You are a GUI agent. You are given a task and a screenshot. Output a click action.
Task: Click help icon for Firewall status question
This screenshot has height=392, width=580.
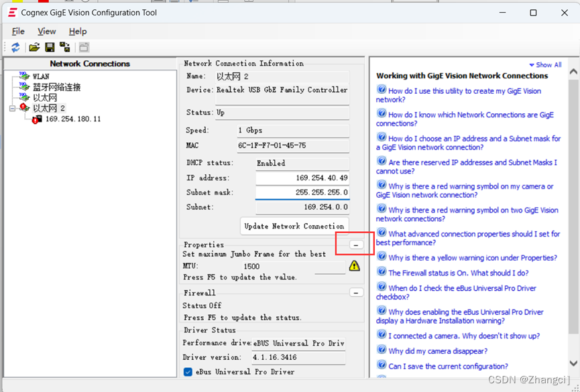tap(382, 271)
